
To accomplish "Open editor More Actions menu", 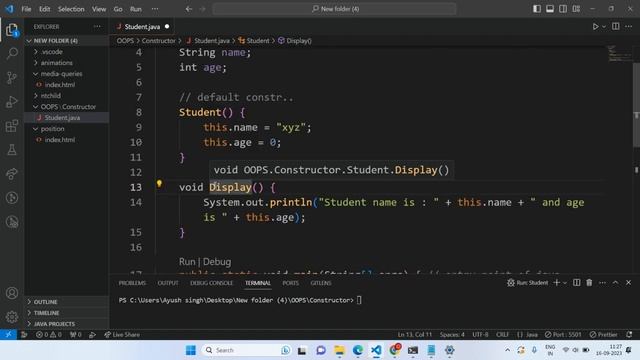I will tap(629, 27).
